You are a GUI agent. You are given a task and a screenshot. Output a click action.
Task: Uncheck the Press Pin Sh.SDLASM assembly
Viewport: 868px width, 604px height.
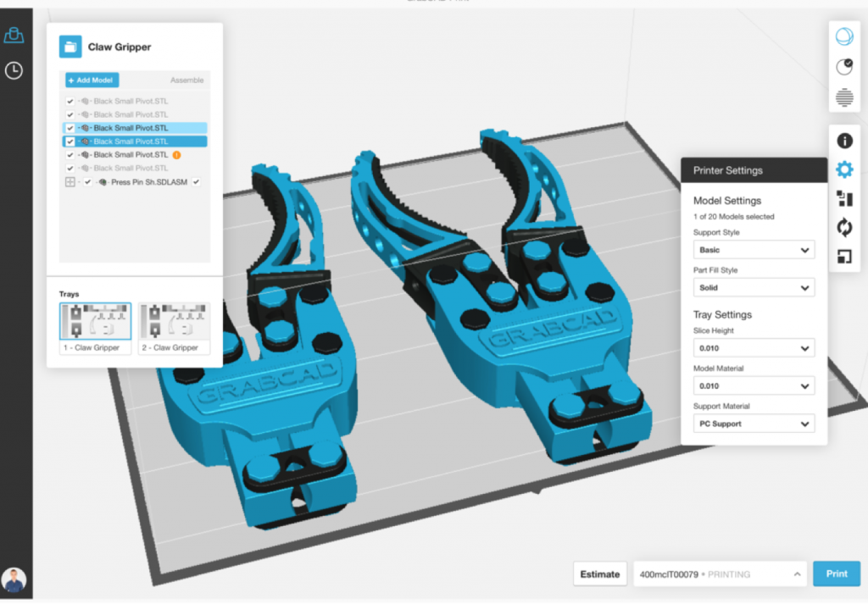tap(87, 181)
